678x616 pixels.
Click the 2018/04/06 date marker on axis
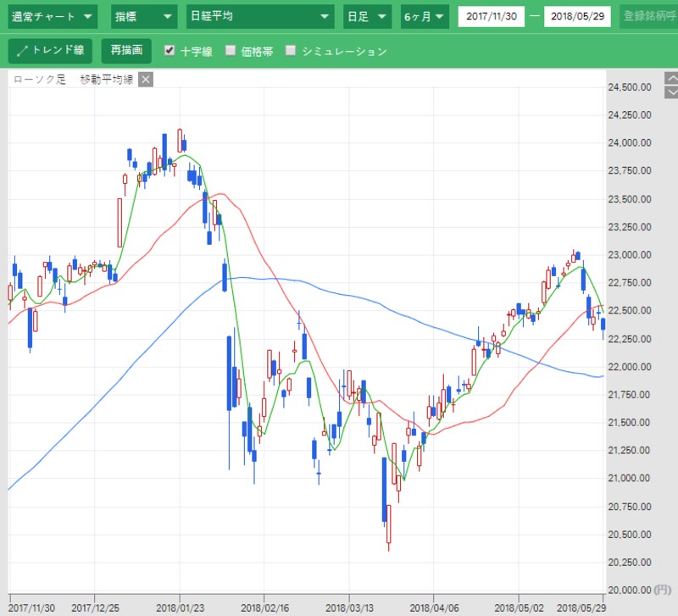434,608
